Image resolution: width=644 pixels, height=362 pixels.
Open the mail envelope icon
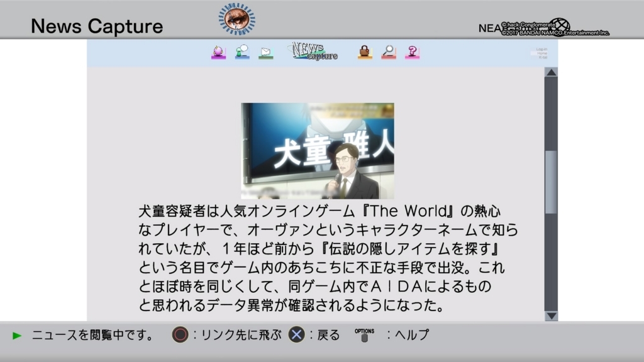pyautogui.click(x=266, y=53)
